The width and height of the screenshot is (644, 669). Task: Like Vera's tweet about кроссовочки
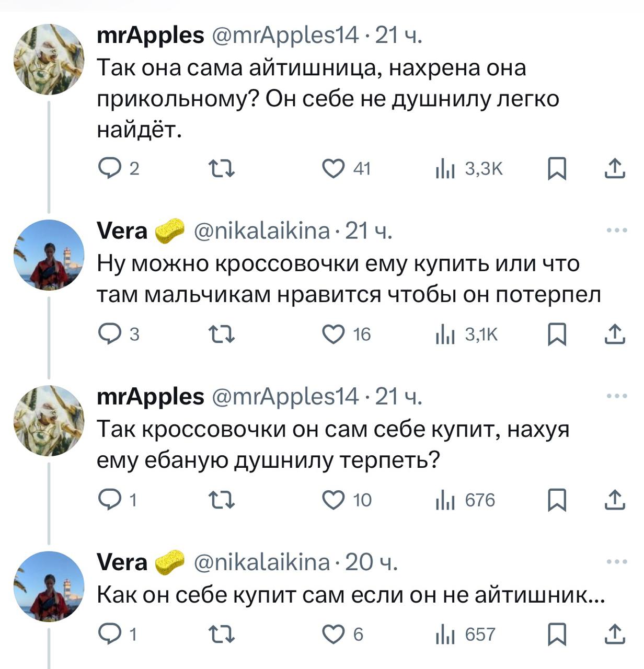click(333, 334)
